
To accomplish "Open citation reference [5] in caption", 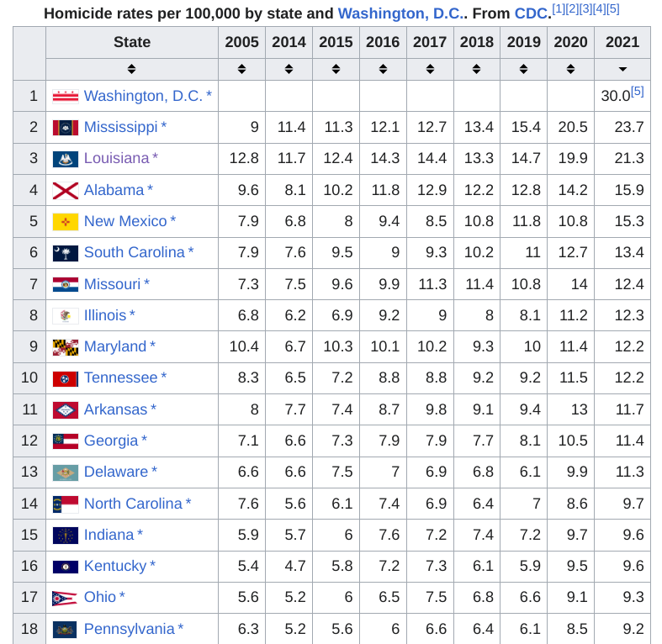I will [x=612, y=9].
